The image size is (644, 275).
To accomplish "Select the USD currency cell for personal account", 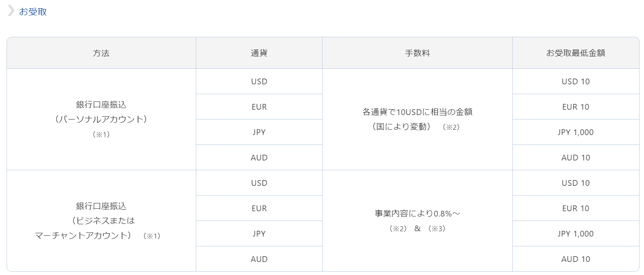I will (259, 81).
